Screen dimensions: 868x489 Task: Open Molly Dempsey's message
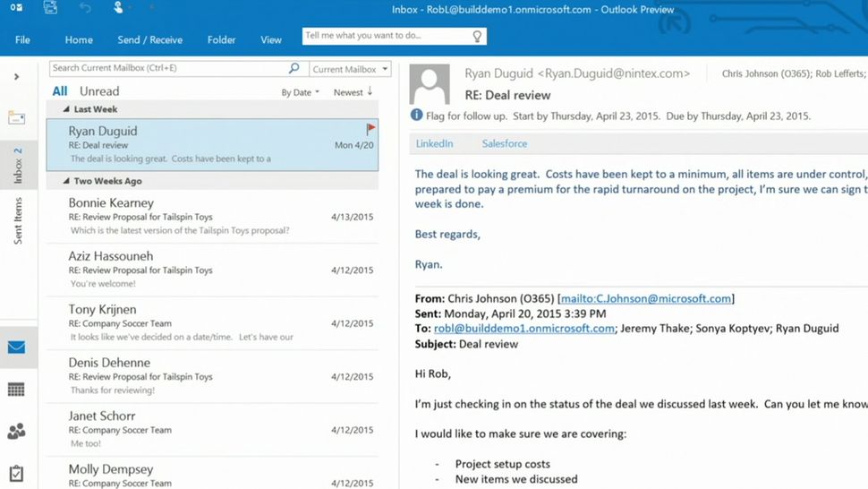213,474
